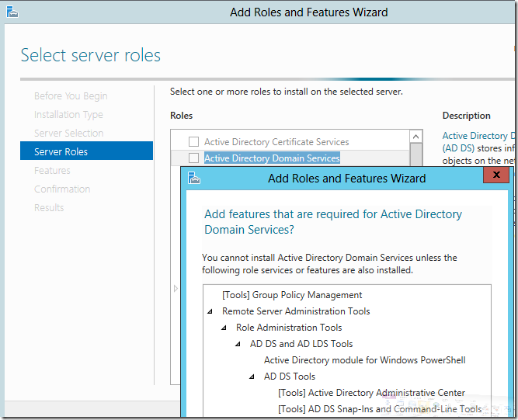The height and width of the screenshot is (420, 518).
Task: Close the required features dialog
Action: (x=495, y=176)
